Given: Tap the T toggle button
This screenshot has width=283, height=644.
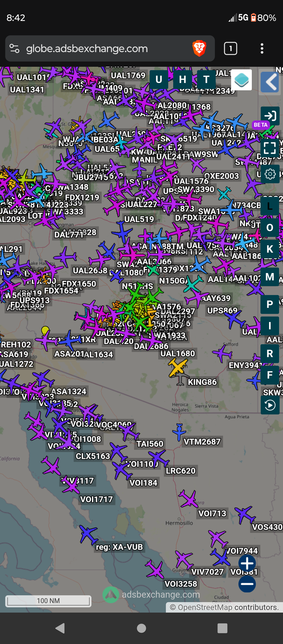Looking at the screenshot, I should [206, 79].
